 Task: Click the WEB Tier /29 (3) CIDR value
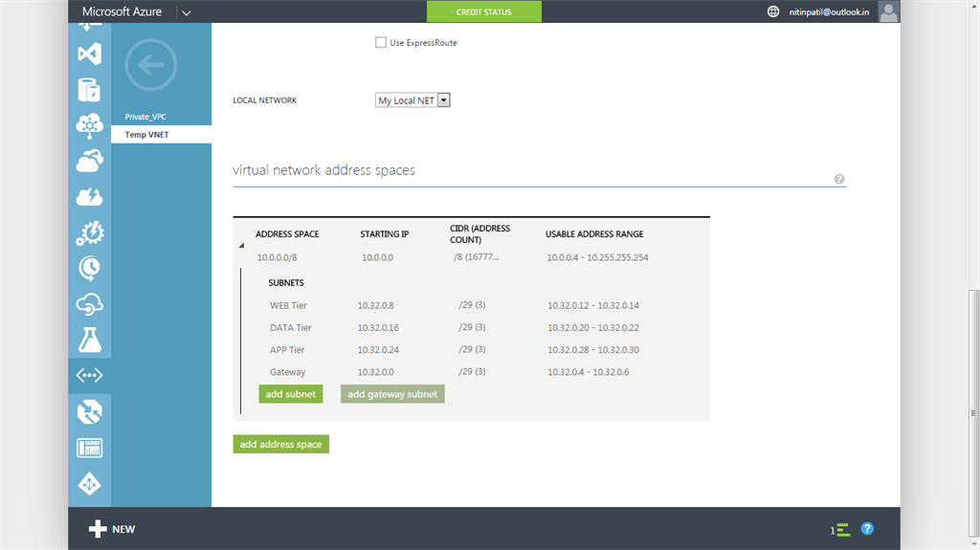pos(472,305)
